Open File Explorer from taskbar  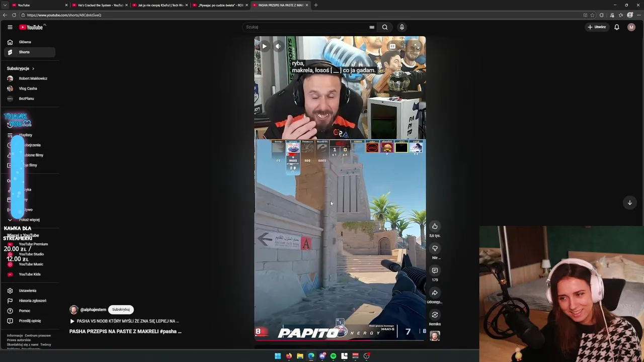pos(300,356)
